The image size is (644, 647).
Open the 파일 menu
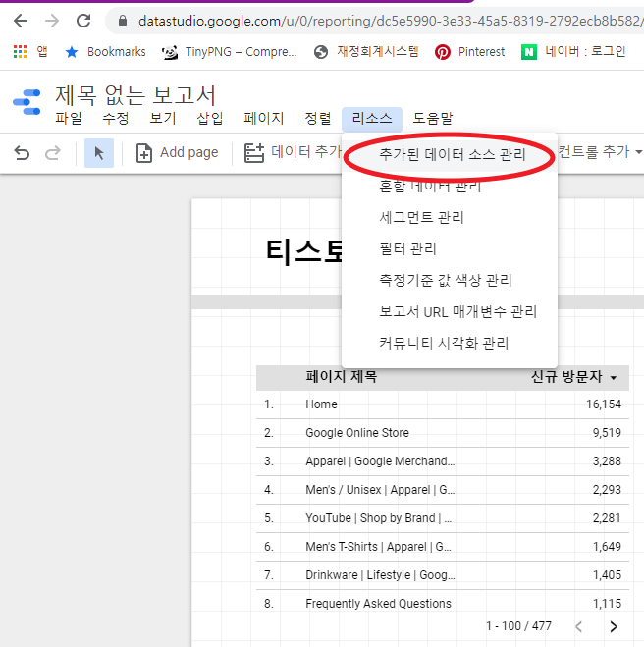(x=69, y=119)
